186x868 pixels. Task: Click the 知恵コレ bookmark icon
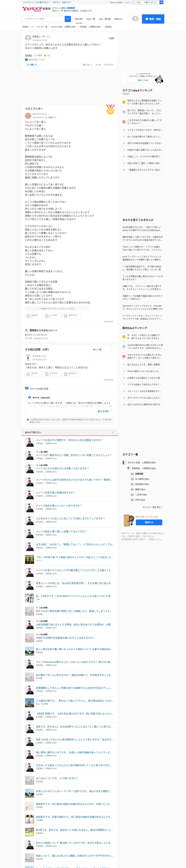click(x=84, y=65)
